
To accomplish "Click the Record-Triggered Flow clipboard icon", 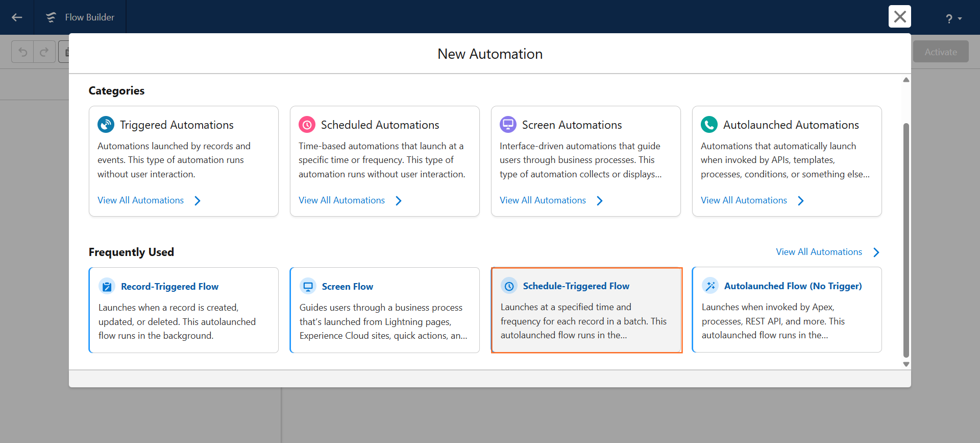I will tap(107, 286).
